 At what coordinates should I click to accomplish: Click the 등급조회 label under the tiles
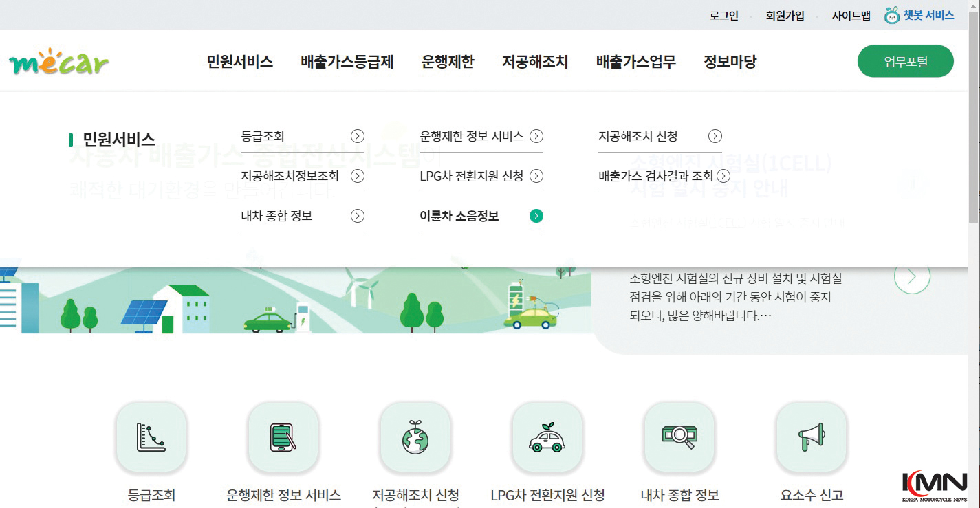pos(152,495)
